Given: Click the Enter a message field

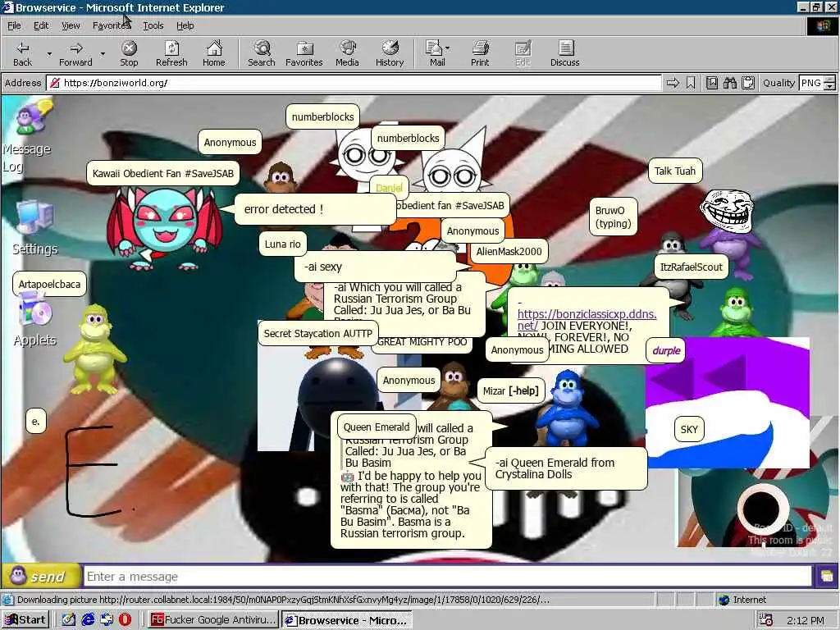Looking at the screenshot, I should pyautogui.click(x=448, y=577).
